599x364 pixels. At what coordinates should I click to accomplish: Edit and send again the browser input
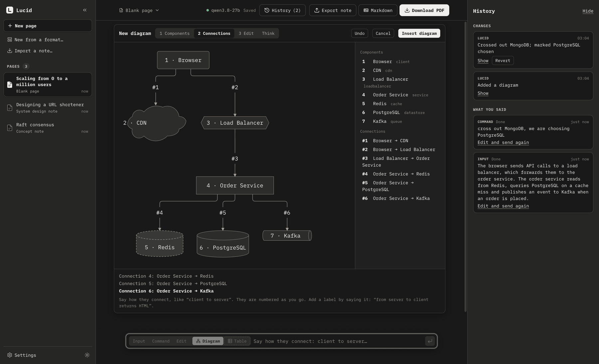click(x=503, y=206)
